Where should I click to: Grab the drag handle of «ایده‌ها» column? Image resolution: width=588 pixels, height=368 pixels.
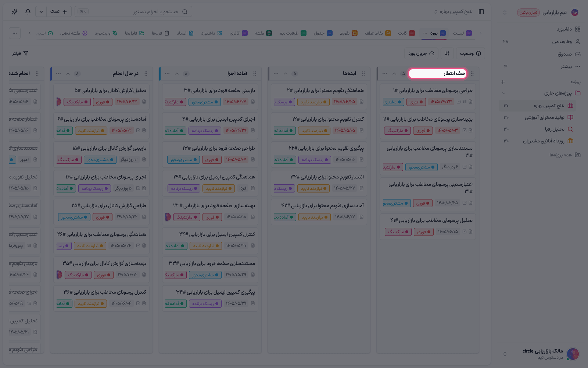pyautogui.click(x=363, y=74)
